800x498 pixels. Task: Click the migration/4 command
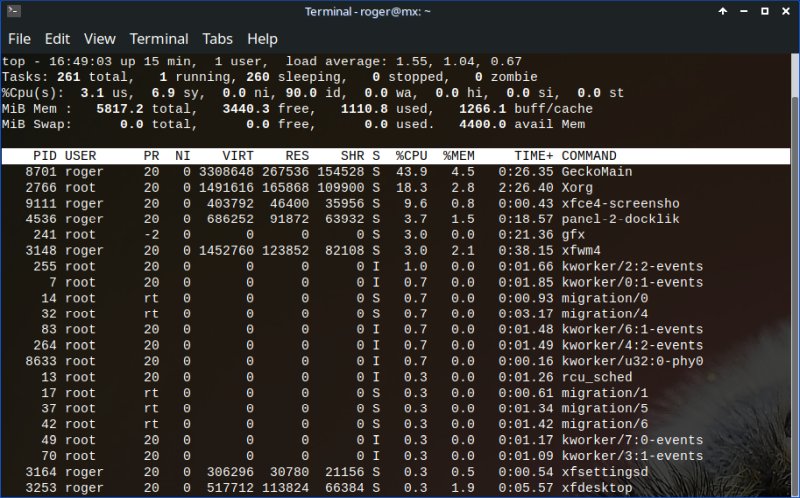[x=605, y=314]
